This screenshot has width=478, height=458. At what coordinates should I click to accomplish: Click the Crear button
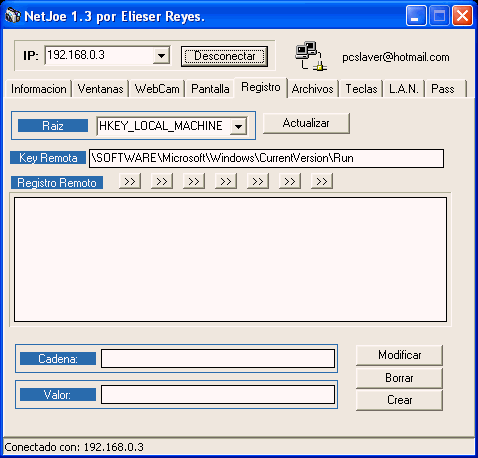pos(399,400)
